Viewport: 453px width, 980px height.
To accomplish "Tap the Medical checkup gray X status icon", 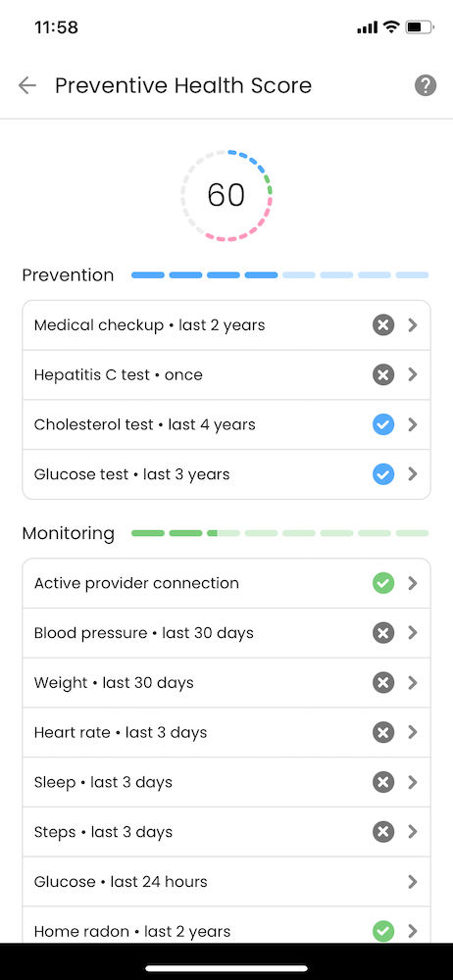I will tap(383, 325).
